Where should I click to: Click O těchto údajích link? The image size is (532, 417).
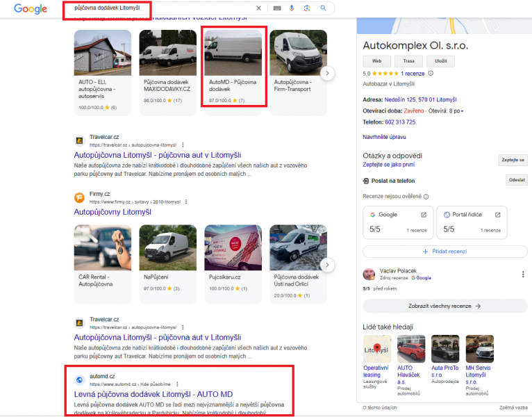point(379,407)
